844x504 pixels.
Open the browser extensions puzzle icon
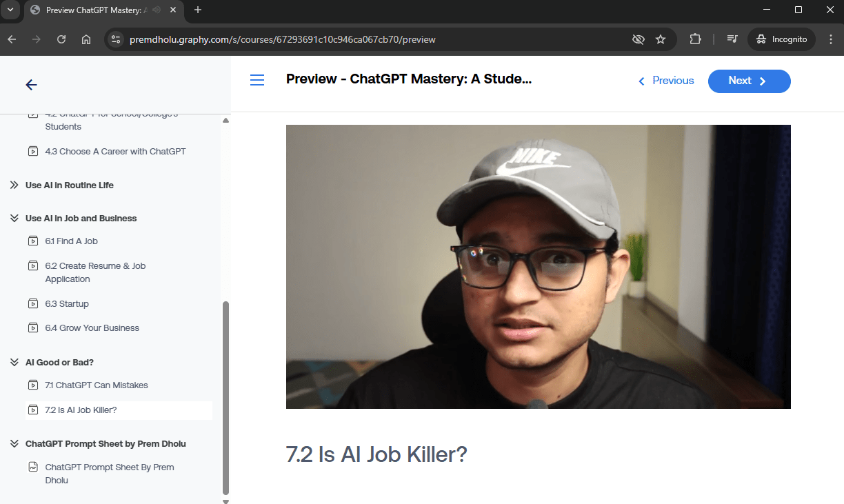pyautogui.click(x=695, y=39)
